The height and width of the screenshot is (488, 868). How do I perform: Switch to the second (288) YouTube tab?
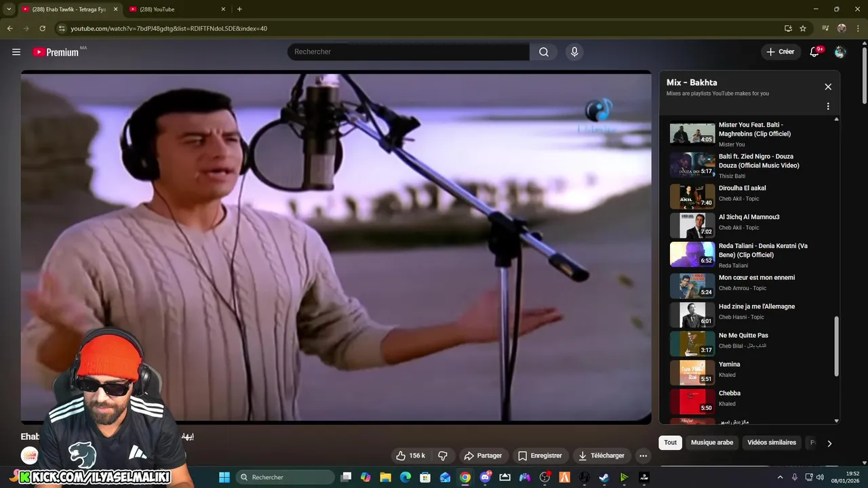[x=176, y=9]
